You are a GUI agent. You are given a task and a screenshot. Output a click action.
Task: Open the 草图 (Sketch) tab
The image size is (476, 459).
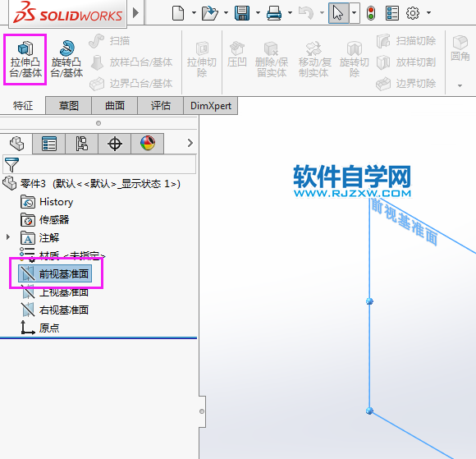(69, 106)
